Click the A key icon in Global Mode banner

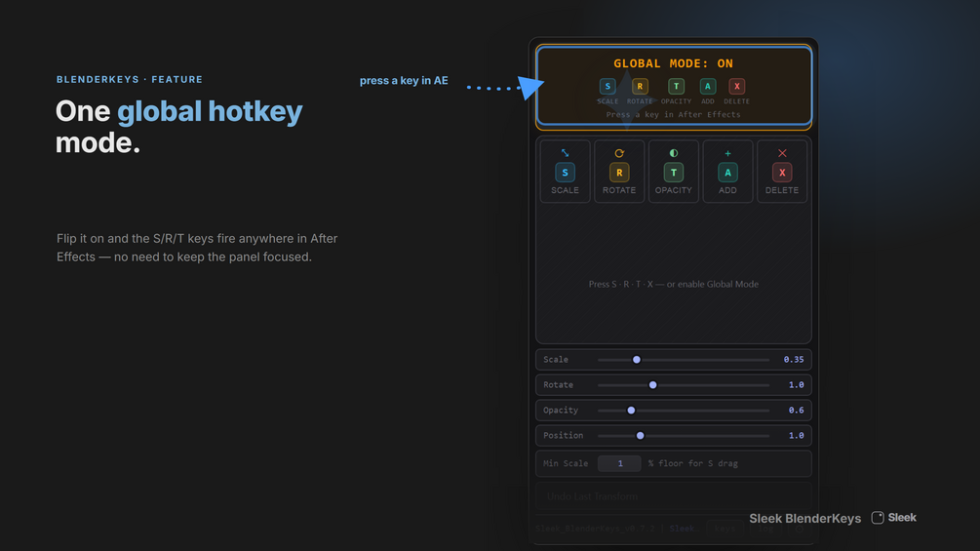click(708, 86)
